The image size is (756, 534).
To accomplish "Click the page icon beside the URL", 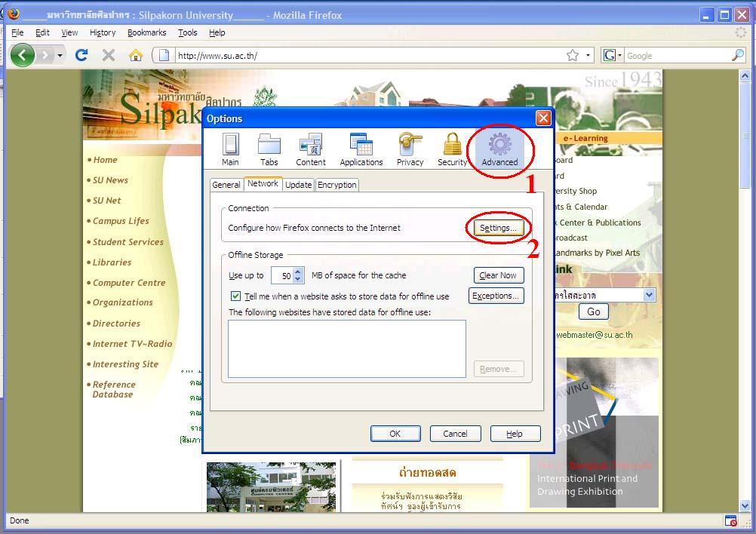I will (164, 55).
